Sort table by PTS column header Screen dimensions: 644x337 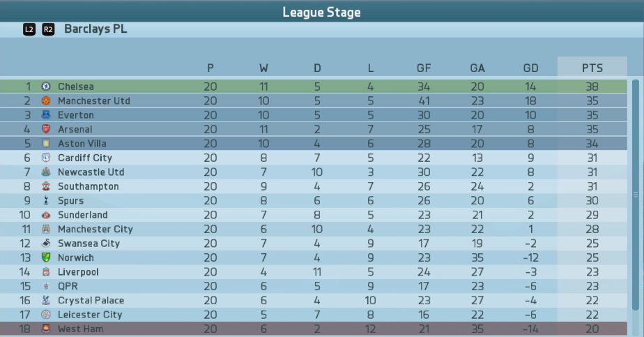pos(592,68)
